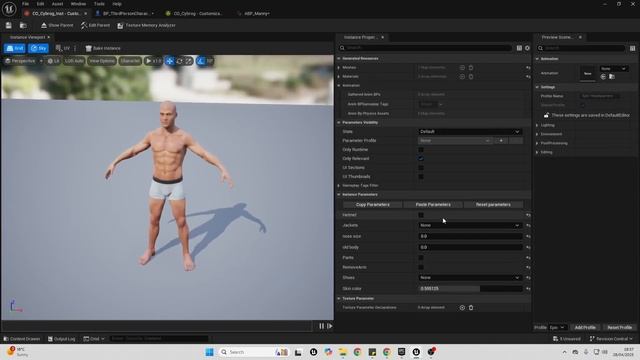This screenshot has height=360, width=640.
Task: Open the Perspective viewport dropdown
Action: (23, 61)
